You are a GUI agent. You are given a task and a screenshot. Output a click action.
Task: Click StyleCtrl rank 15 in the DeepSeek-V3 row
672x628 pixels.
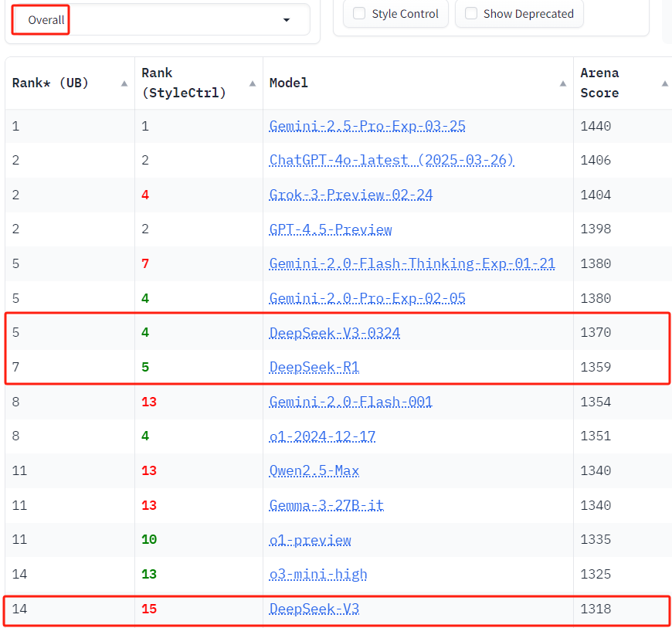tap(149, 609)
